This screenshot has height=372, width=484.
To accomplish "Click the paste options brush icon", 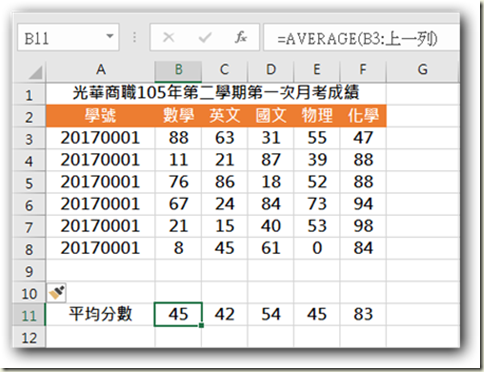I will (57, 293).
